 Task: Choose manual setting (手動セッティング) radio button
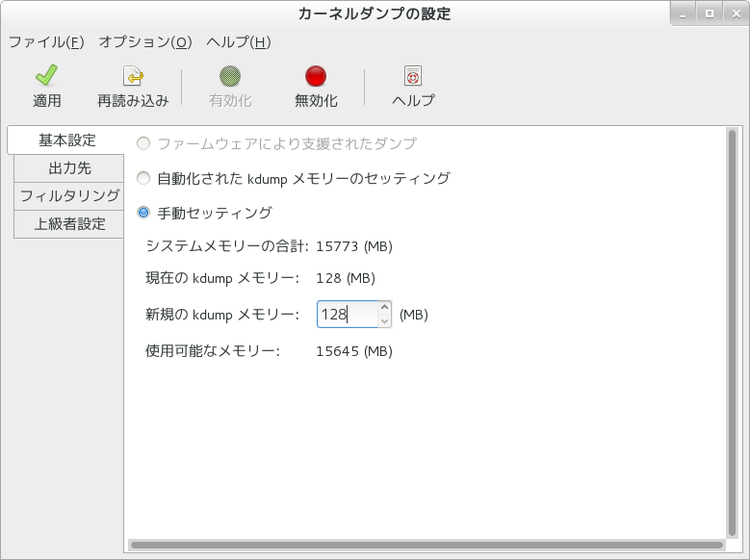click(143, 213)
